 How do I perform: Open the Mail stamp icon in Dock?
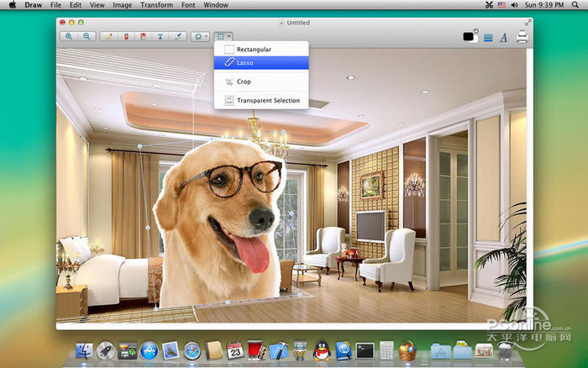tap(171, 351)
